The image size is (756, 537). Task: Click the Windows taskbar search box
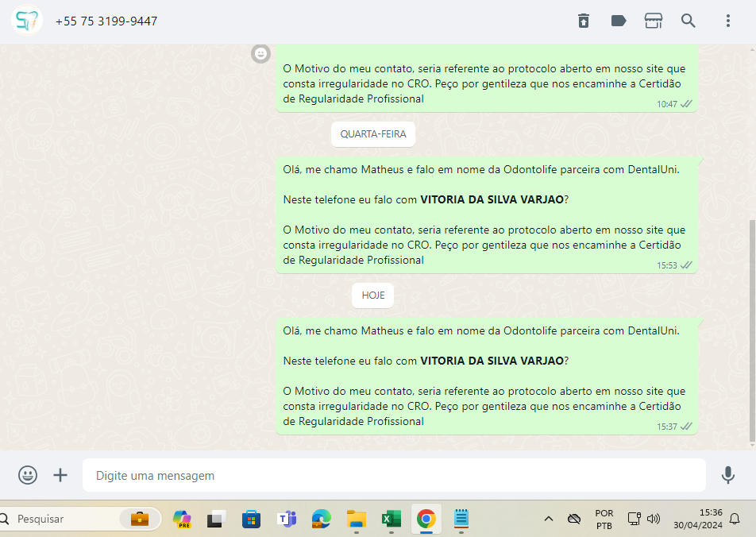79,519
